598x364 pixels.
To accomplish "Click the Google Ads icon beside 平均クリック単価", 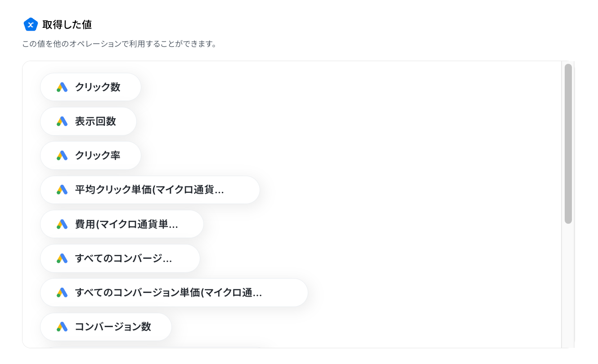I will pos(62,190).
